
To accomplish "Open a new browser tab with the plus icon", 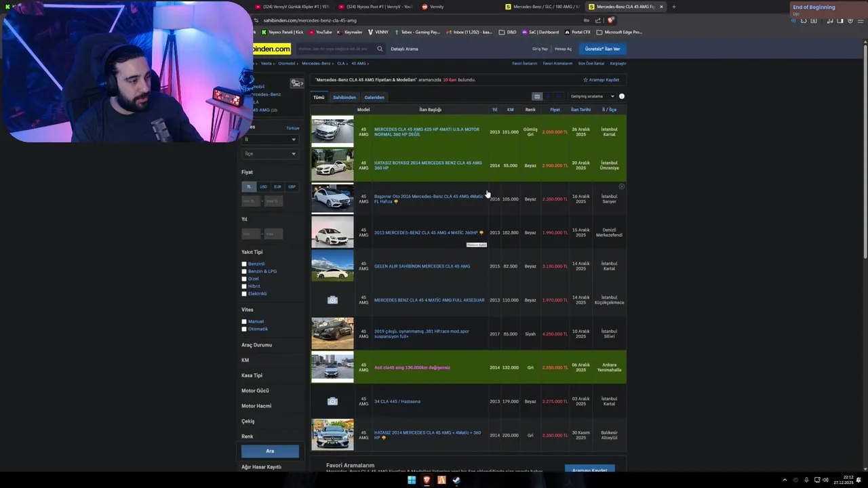I will (673, 7).
